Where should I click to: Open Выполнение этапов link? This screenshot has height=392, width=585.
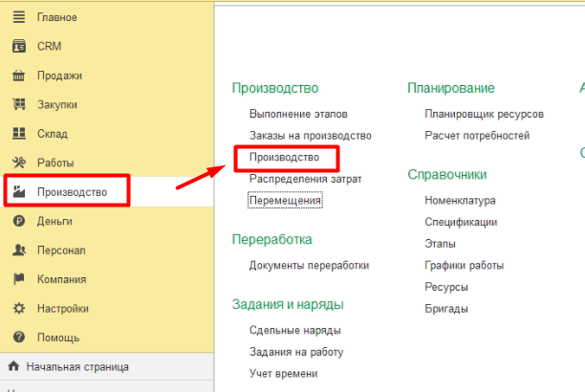tap(298, 114)
